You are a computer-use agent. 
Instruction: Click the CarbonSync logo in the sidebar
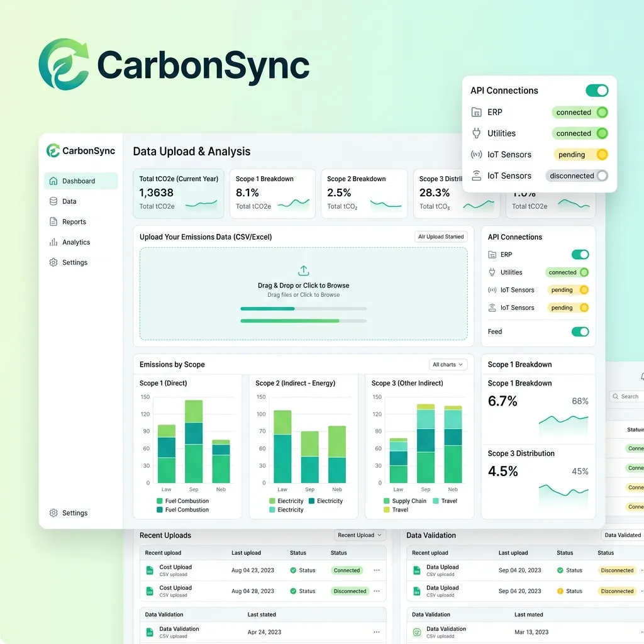pyautogui.click(x=80, y=151)
